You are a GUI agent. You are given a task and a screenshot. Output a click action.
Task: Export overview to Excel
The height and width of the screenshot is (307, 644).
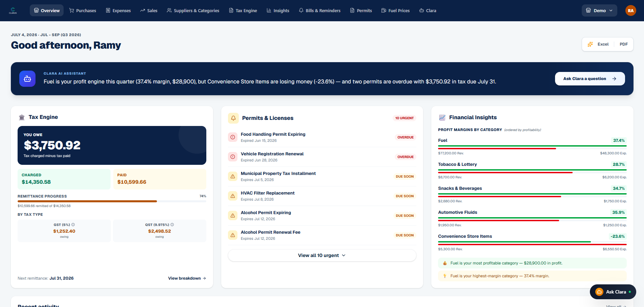603,44
